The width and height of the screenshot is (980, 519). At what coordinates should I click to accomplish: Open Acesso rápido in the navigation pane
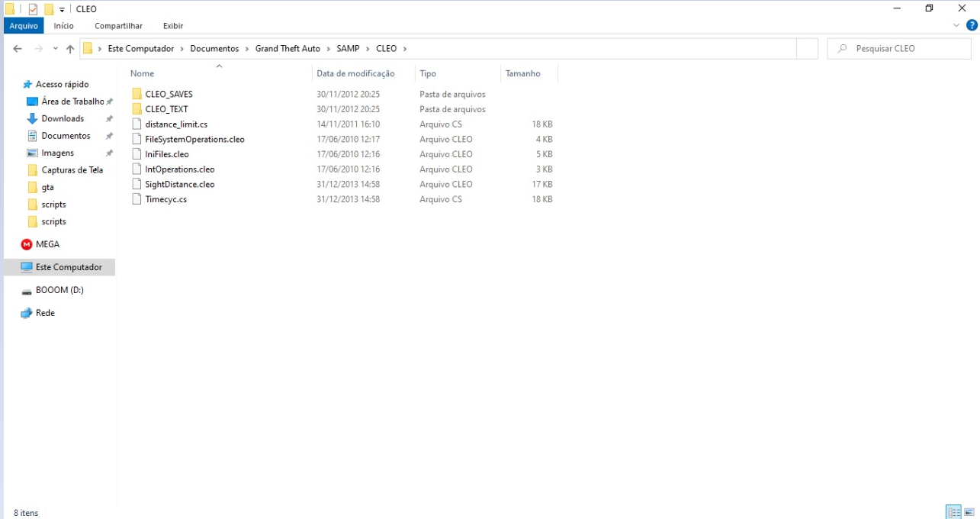coord(62,84)
